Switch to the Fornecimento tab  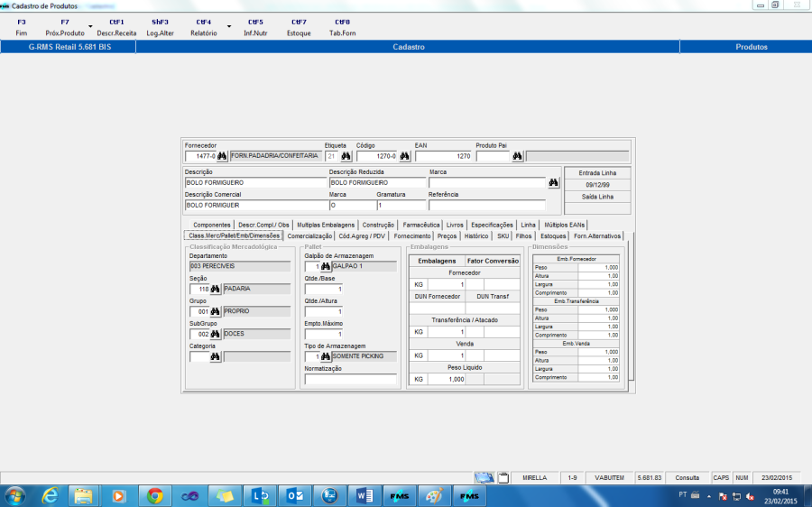pos(411,236)
